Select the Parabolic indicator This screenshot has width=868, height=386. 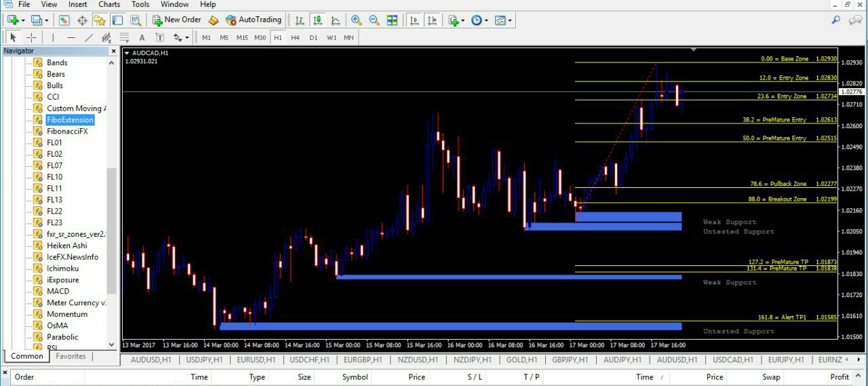62,337
